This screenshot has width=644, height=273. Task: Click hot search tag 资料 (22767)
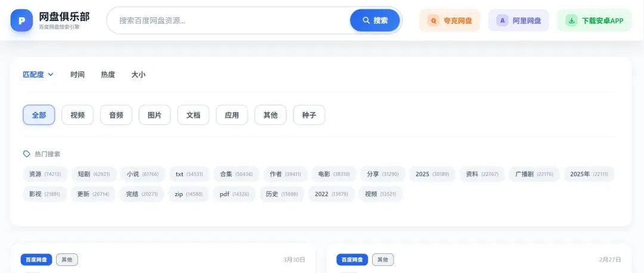point(482,174)
